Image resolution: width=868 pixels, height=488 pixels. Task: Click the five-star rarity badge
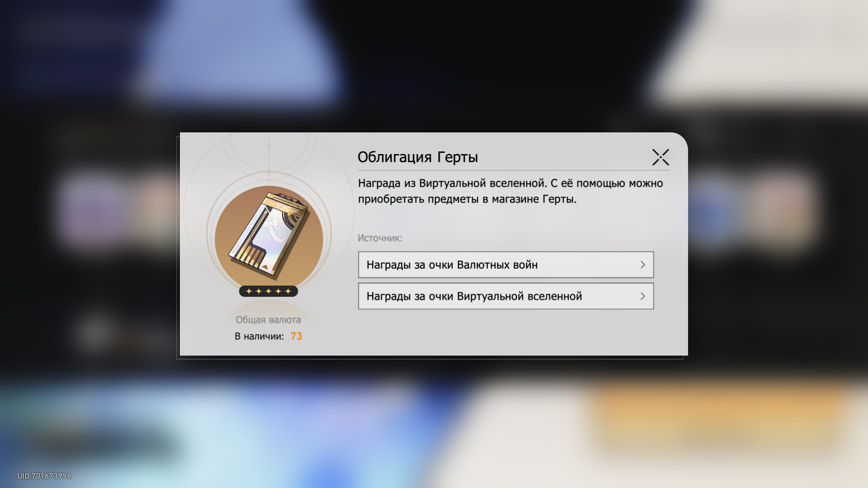pyautogui.click(x=269, y=291)
